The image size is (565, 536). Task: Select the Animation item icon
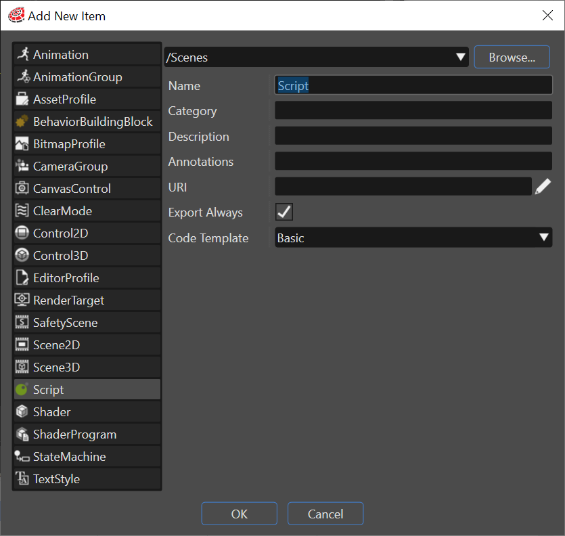[x=23, y=54]
